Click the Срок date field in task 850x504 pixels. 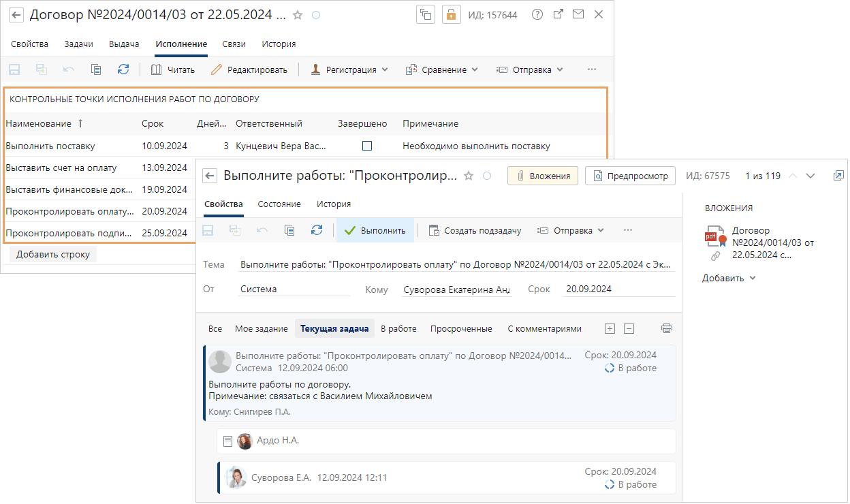(x=618, y=289)
